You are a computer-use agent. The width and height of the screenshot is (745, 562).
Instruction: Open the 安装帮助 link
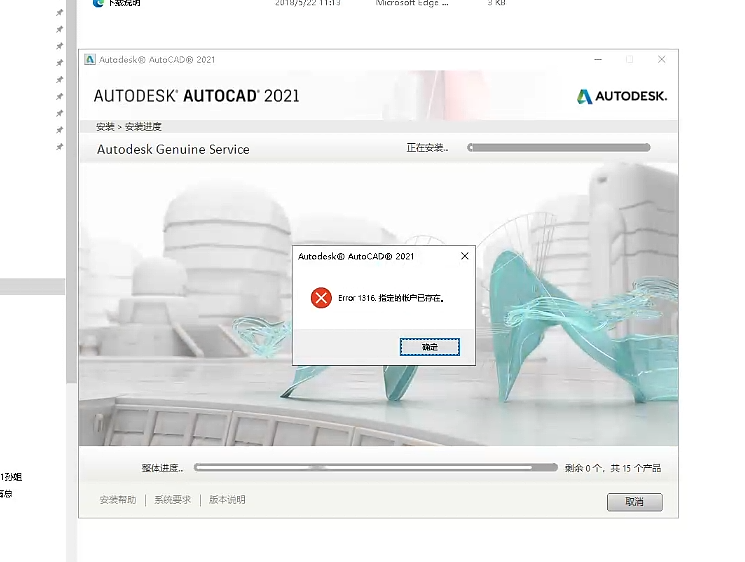[x=117, y=500]
